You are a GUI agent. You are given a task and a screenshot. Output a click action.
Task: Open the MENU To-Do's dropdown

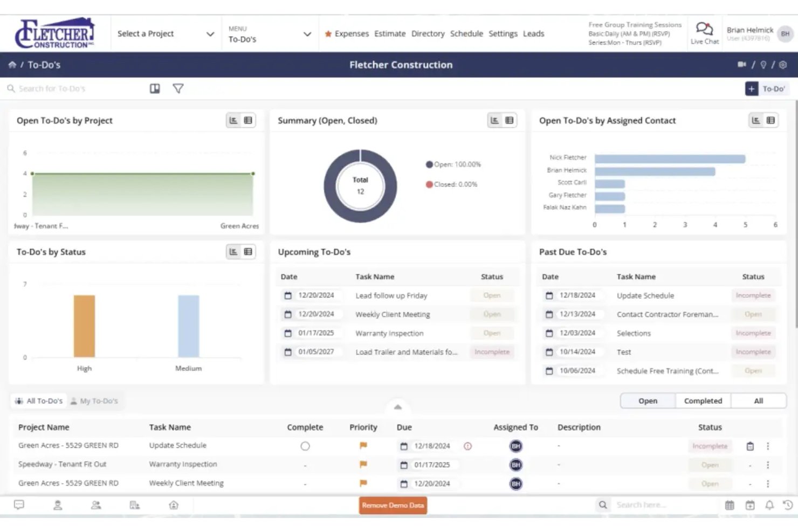(x=270, y=34)
